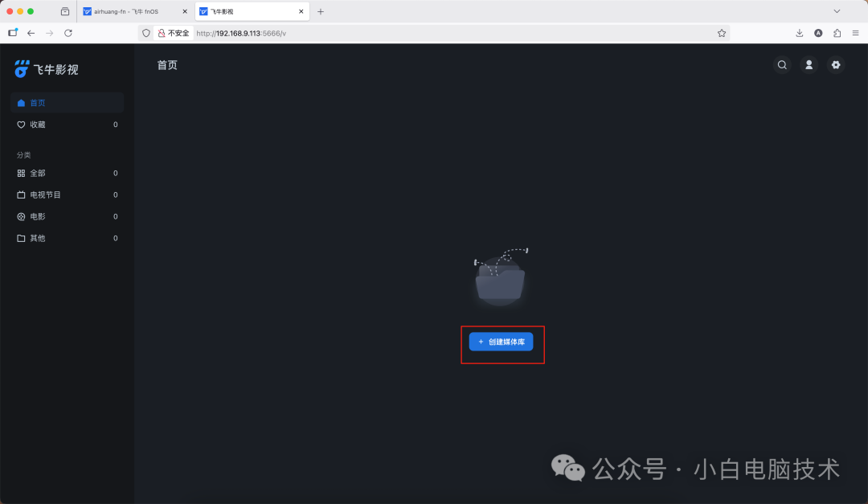Toggle the browser sidebar icon
Screen dimensions: 868x504
pos(13,33)
